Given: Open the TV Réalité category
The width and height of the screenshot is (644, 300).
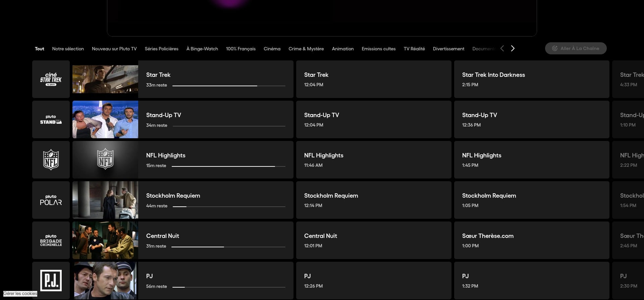Looking at the screenshot, I should click(414, 49).
